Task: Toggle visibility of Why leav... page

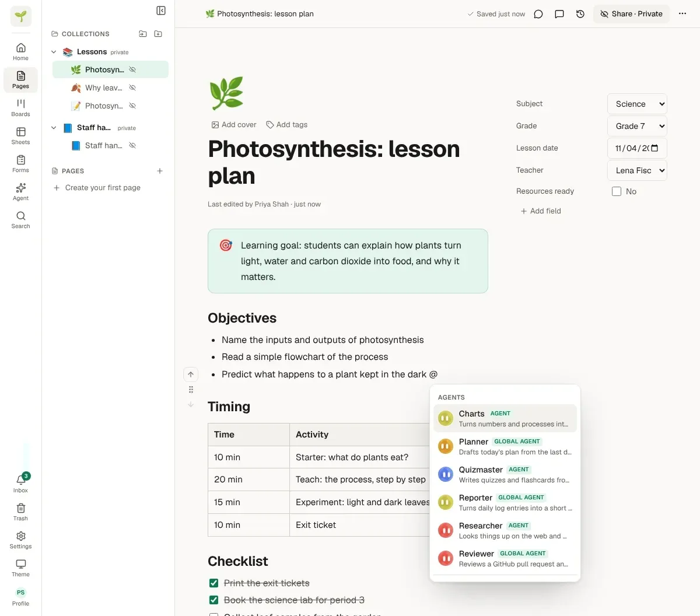Action: coord(132,87)
